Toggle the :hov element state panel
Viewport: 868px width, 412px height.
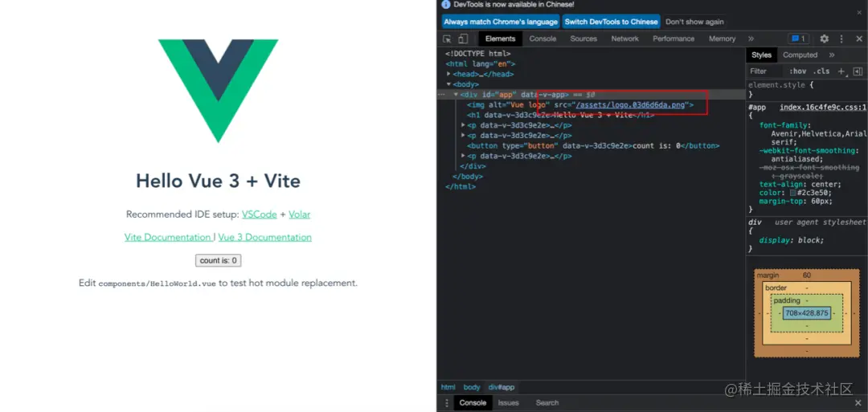pos(798,71)
